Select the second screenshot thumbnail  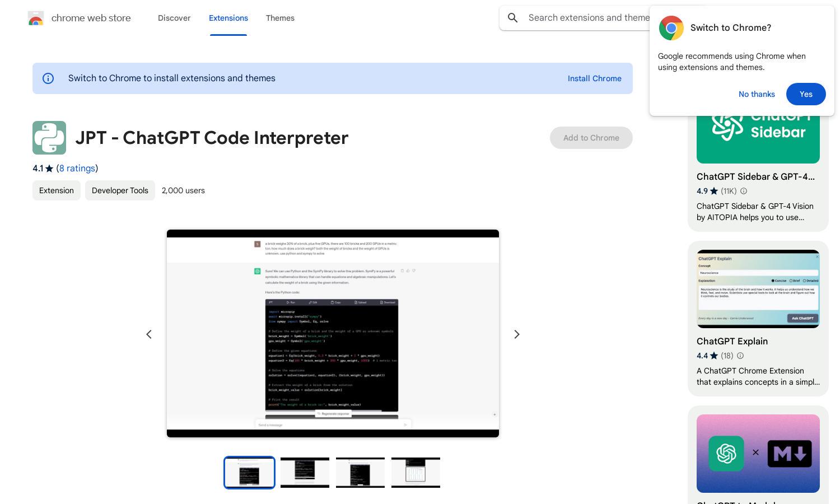[305, 473]
